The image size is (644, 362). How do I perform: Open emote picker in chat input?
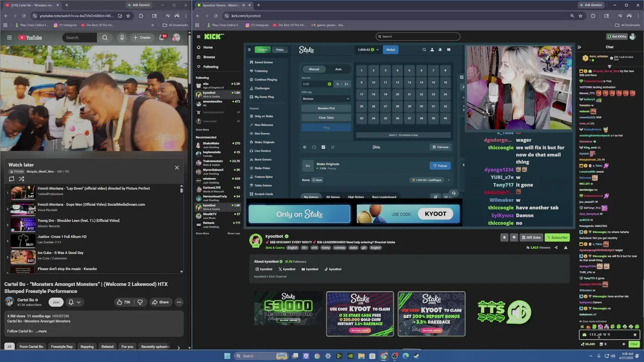coord(635,334)
